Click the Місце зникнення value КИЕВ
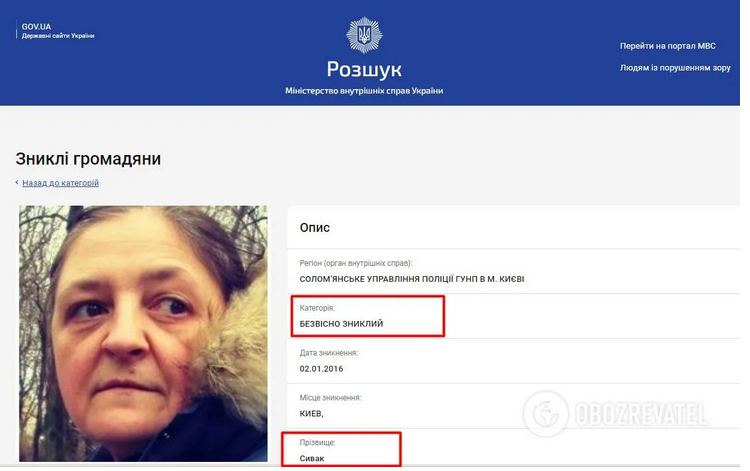 pos(311,414)
